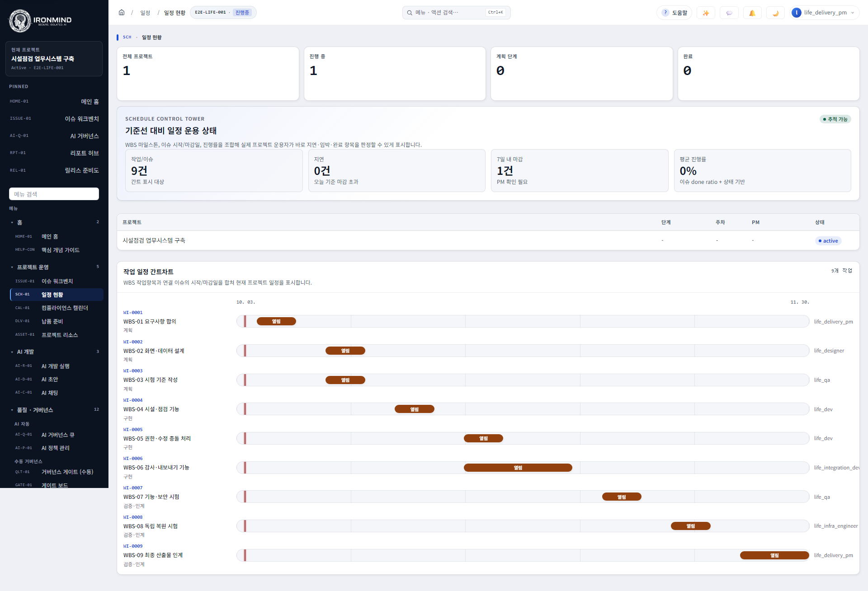Focus the 메뉴 · 액션 검색 search field
Screen dimensions: 868x591
pyautogui.click(x=457, y=13)
